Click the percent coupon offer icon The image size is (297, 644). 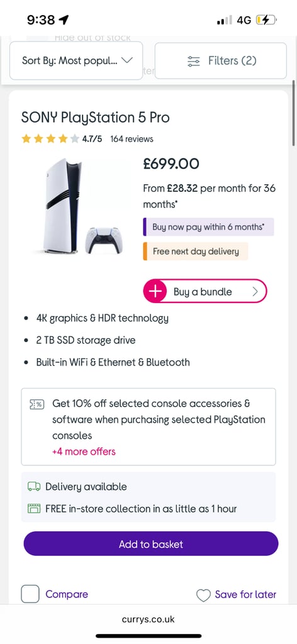36,404
